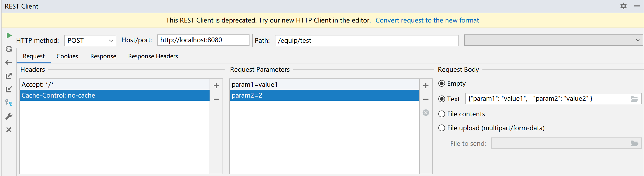
Task: Expand the empty dropdown next to Path field
Action: 553,40
